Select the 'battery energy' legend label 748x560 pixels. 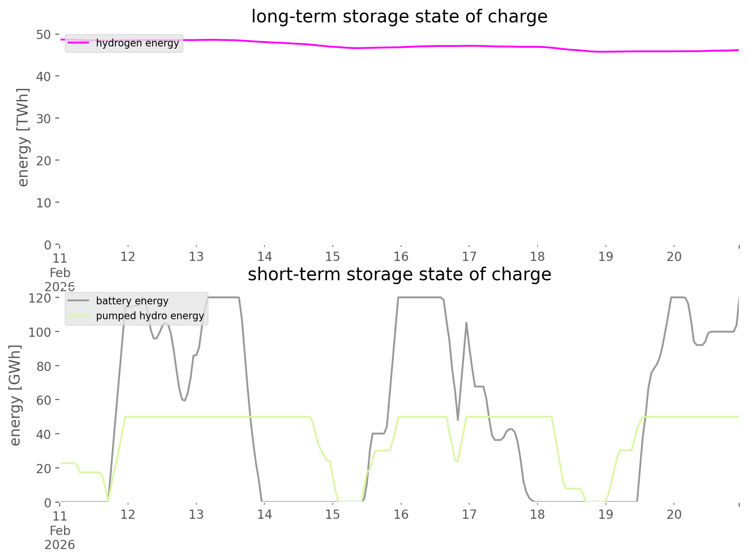tap(132, 301)
